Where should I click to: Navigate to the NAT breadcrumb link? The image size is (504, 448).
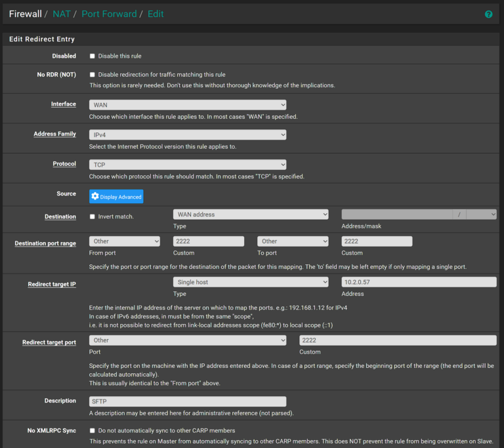tap(61, 14)
